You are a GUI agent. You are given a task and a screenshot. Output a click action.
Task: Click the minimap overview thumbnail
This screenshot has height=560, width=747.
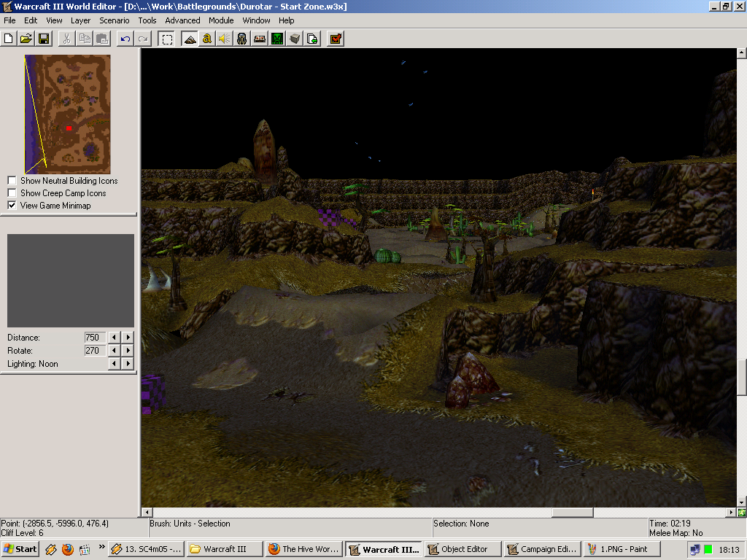click(x=68, y=114)
